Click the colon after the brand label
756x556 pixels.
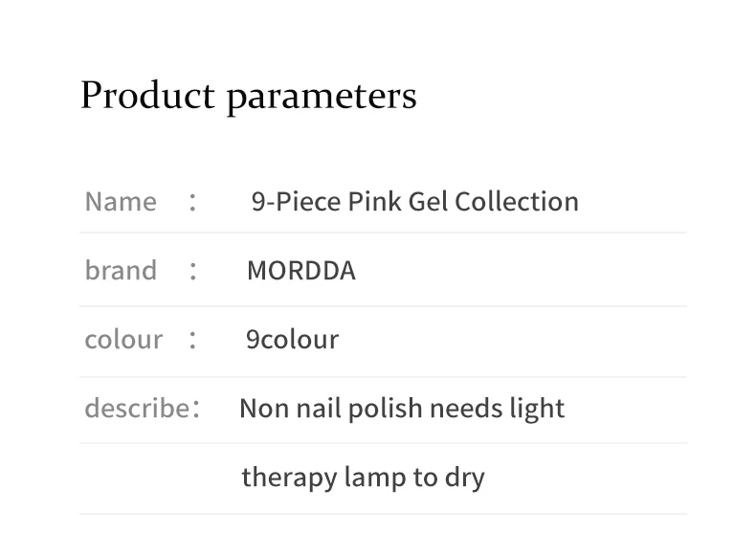tap(193, 271)
